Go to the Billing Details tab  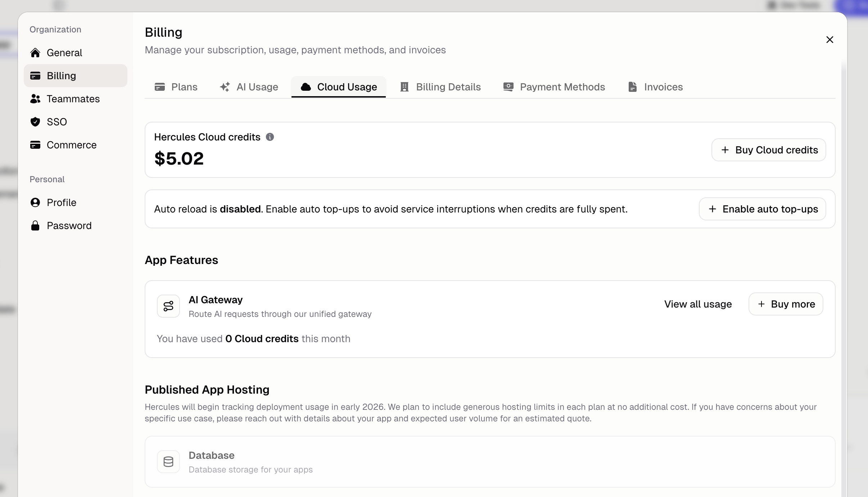click(x=440, y=87)
